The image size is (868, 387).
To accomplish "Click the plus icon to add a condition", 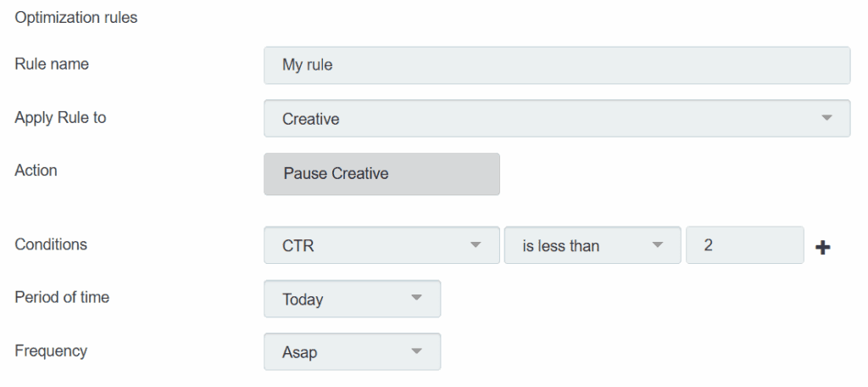I will [x=822, y=247].
